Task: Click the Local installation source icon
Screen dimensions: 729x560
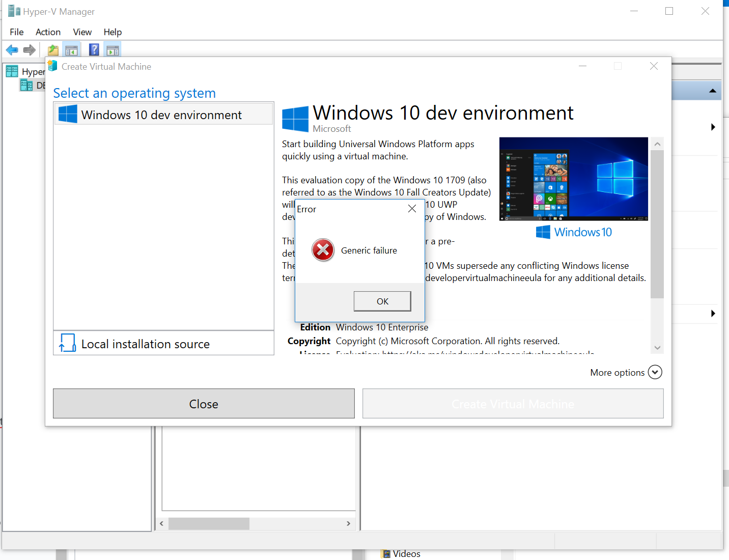Action: pyautogui.click(x=67, y=343)
